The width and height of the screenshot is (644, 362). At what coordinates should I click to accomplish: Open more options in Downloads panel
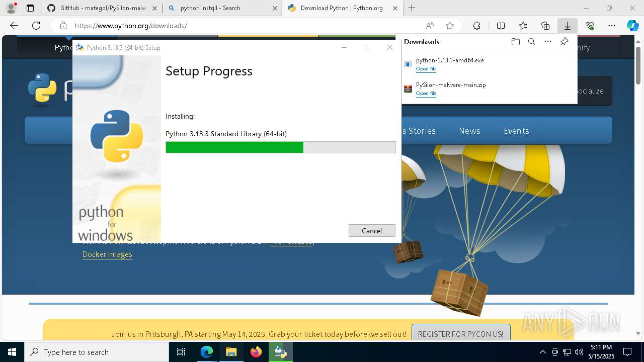click(548, 42)
